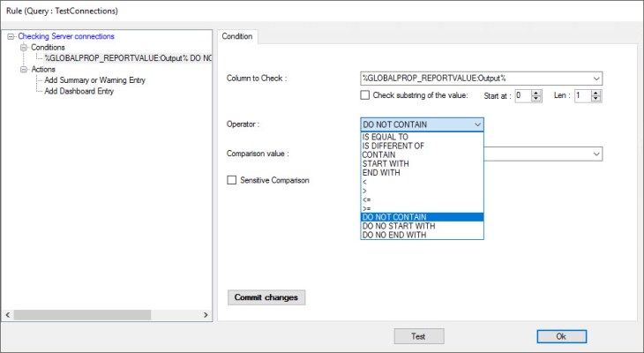This screenshot has height=353, width=644.
Task: Confirm the rule with the Ok button
Action: point(561,336)
